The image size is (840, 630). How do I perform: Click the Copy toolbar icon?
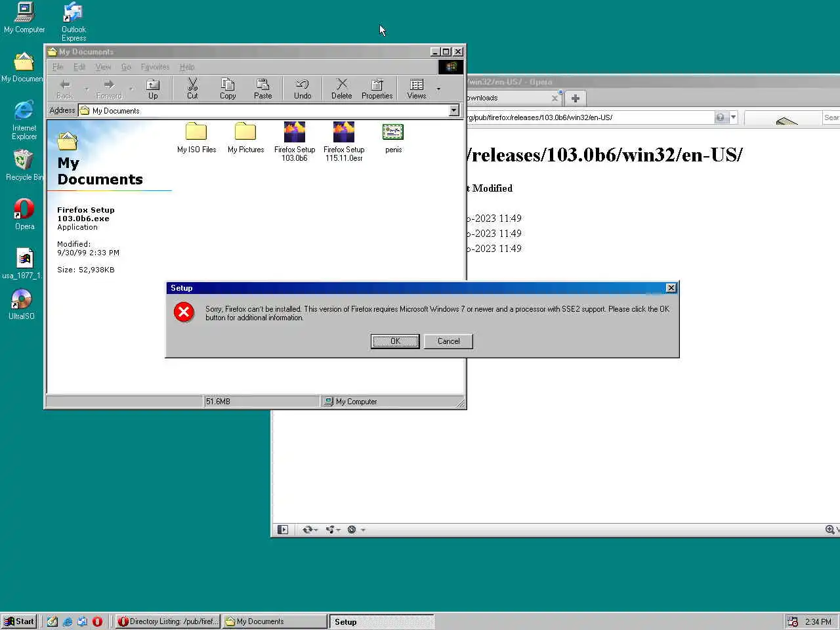pyautogui.click(x=228, y=89)
